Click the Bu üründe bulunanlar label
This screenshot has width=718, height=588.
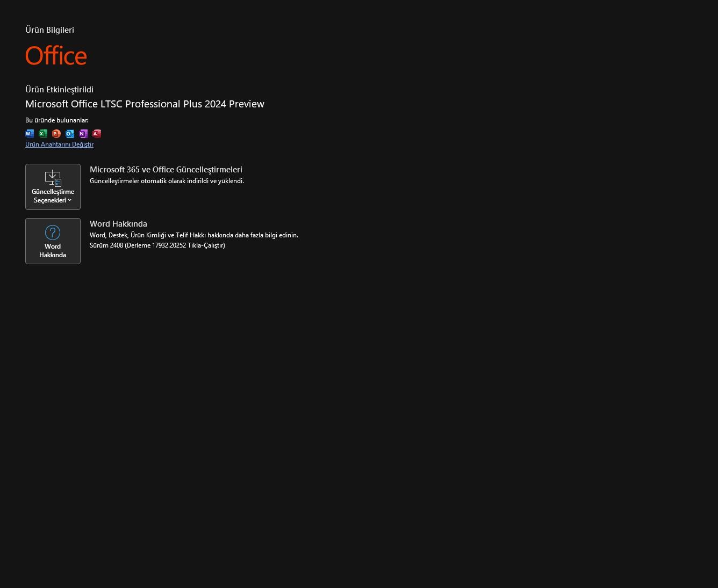[x=57, y=120]
